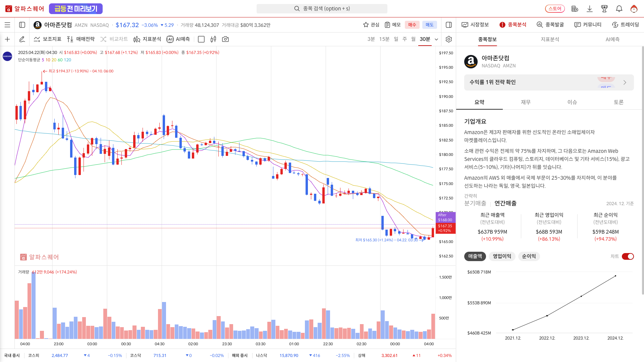Image resolution: width=644 pixels, height=362 pixels.
Task: Open AI예측 in chart toolbar
Action: [x=178, y=39]
